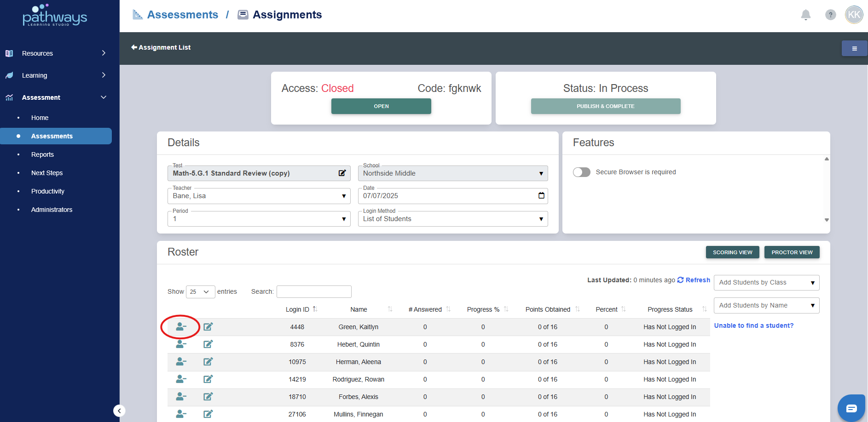868x422 pixels.
Task: Edit the Mullins, Finnegan roster entry
Action: coord(208,414)
